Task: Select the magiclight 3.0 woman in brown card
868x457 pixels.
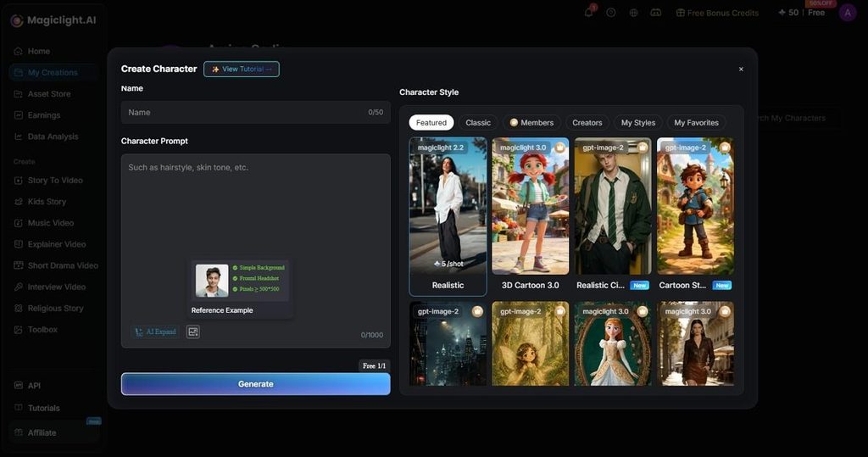Action: (695, 343)
